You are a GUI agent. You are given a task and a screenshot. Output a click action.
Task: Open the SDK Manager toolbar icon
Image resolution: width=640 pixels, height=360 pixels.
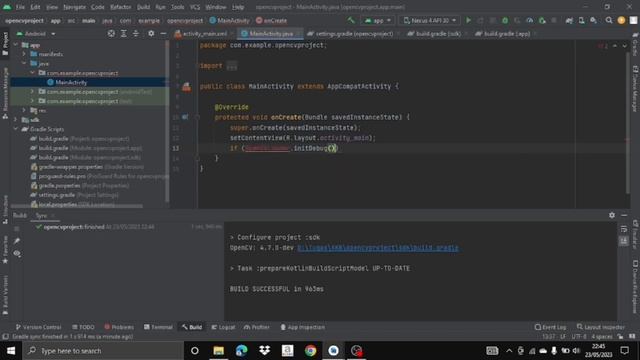coord(593,20)
